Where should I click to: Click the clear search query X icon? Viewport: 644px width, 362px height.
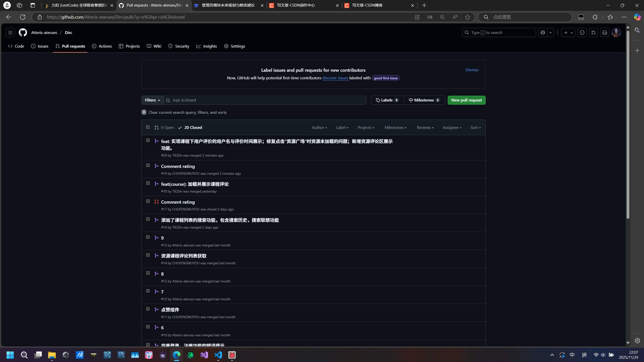click(x=144, y=112)
